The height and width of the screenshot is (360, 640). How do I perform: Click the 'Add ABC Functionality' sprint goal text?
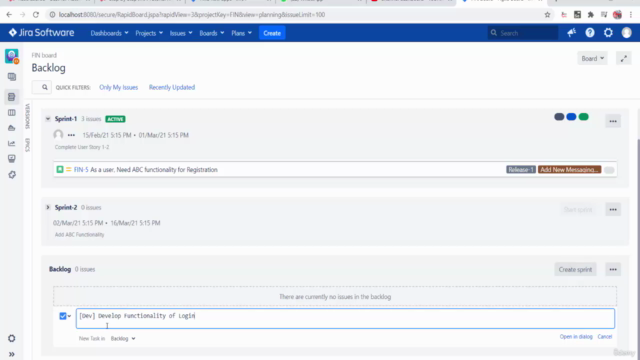click(79, 235)
